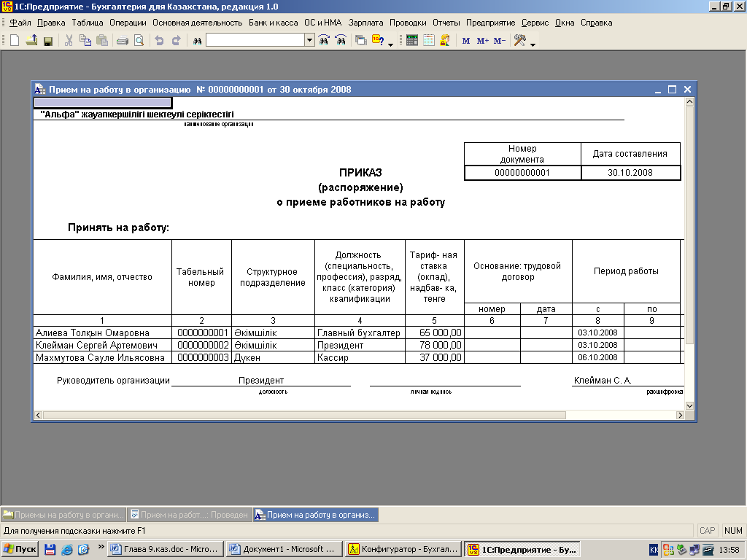The width and height of the screenshot is (747, 560).
Task: Select cell Махмутова Сауле Ильясовна
Action: (102, 357)
